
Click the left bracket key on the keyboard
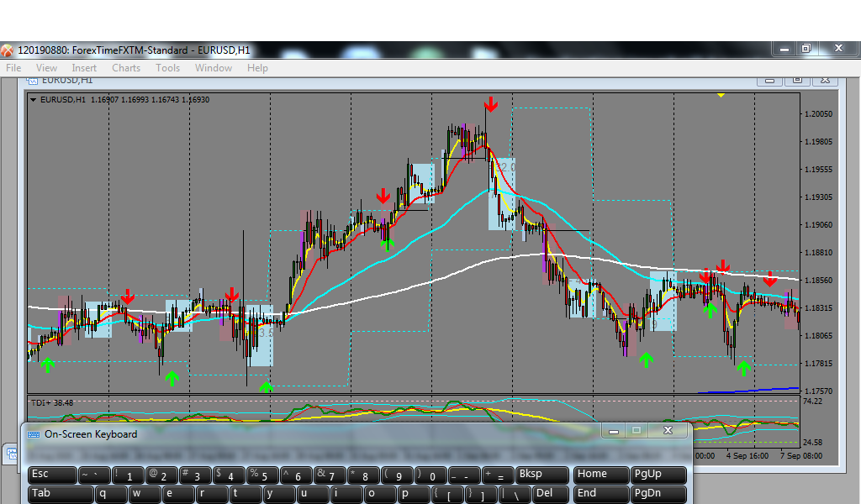(447, 494)
